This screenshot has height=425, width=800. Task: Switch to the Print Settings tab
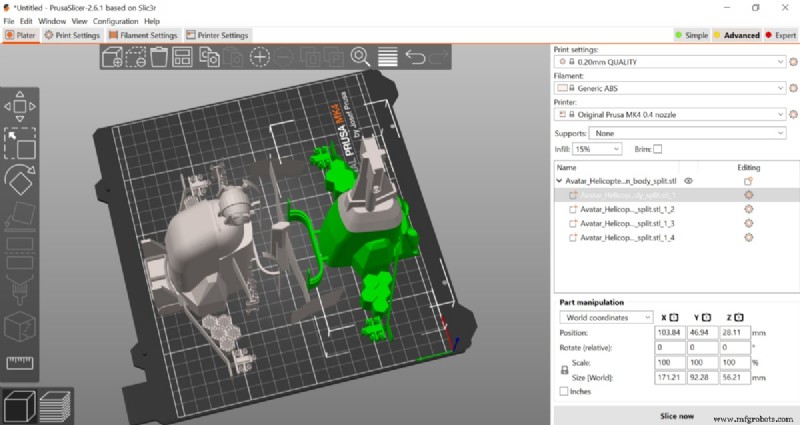(x=72, y=35)
